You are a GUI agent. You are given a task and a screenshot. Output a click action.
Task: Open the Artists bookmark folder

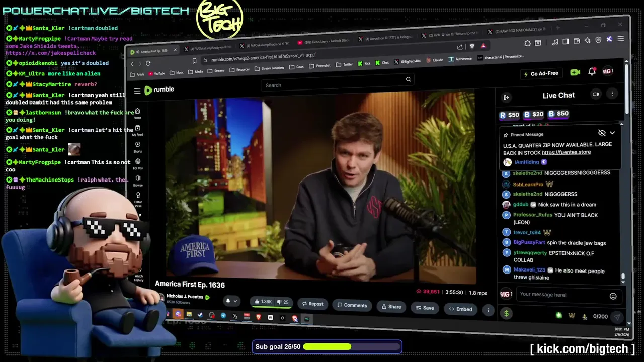tap(137, 74)
